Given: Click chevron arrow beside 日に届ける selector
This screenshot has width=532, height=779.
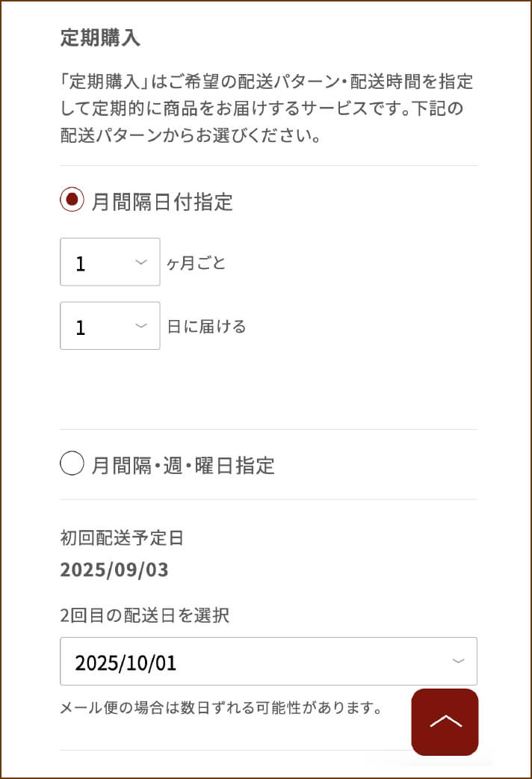Looking at the screenshot, I should (x=140, y=326).
